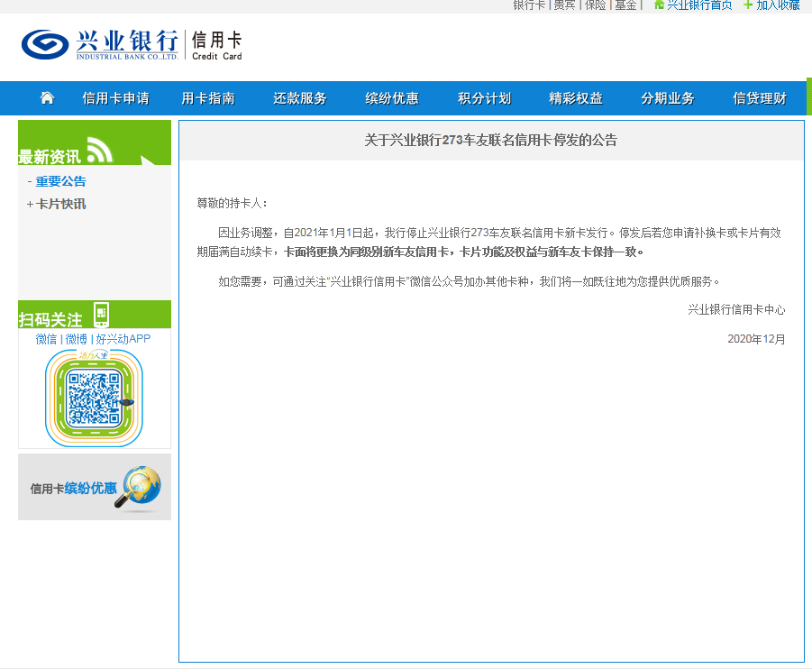
Task: Click the phone icon beside 扫码关注
Action: tap(101, 314)
